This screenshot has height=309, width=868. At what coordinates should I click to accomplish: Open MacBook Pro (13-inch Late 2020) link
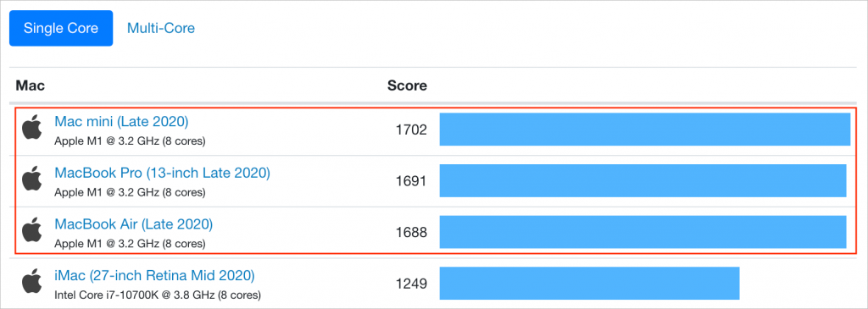[162, 173]
